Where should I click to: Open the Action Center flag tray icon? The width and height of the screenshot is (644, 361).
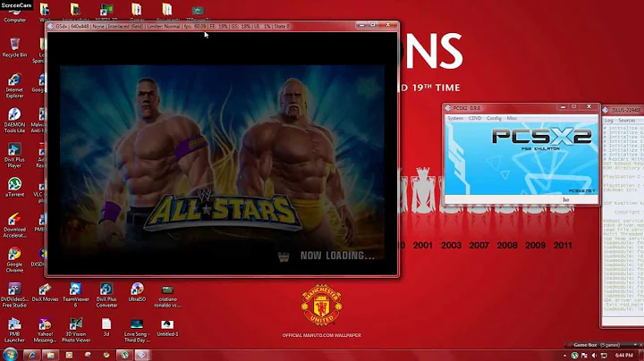[584, 356]
